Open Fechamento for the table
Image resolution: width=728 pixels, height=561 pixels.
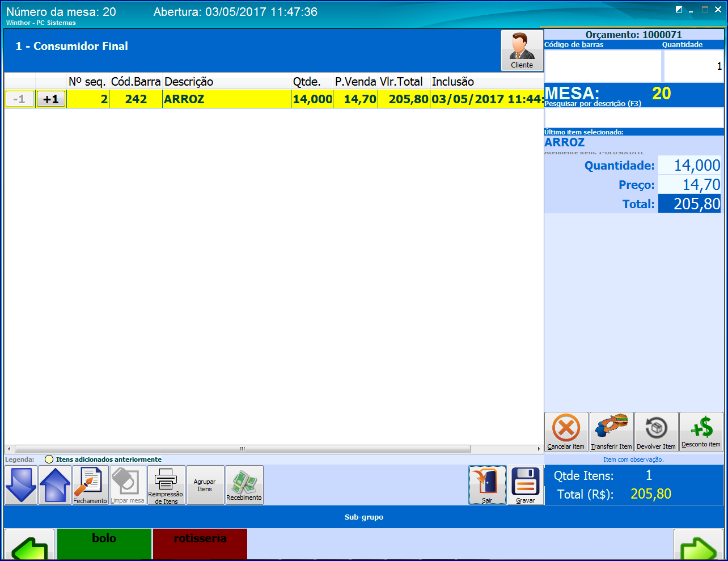coord(90,485)
